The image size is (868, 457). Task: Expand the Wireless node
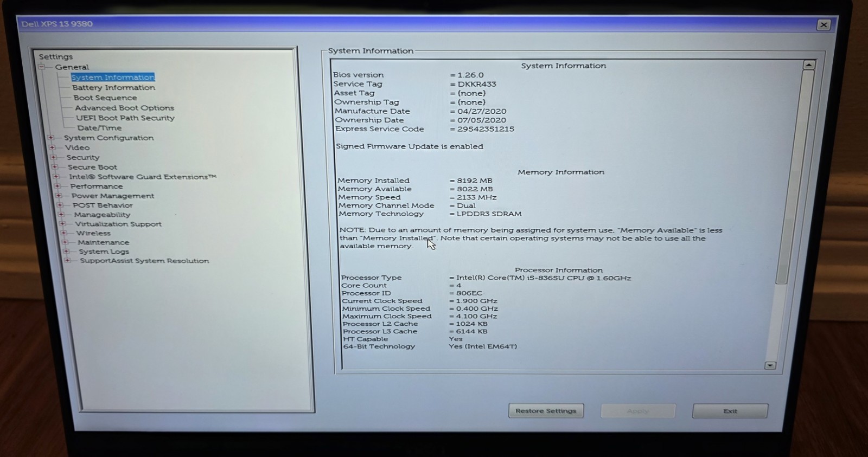click(63, 233)
